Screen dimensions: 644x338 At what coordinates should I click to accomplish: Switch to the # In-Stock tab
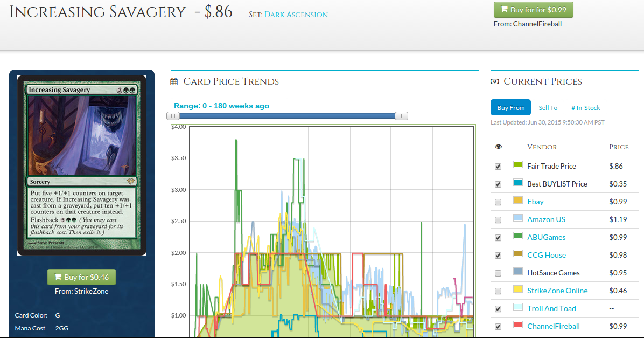coord(586,108)
